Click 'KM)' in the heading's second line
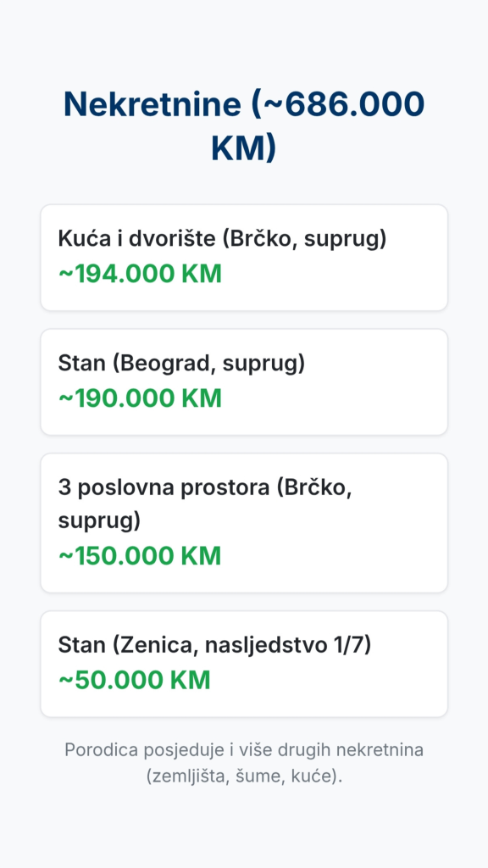The width and height of the screenshot is (488, 868). tap(243, 148)
